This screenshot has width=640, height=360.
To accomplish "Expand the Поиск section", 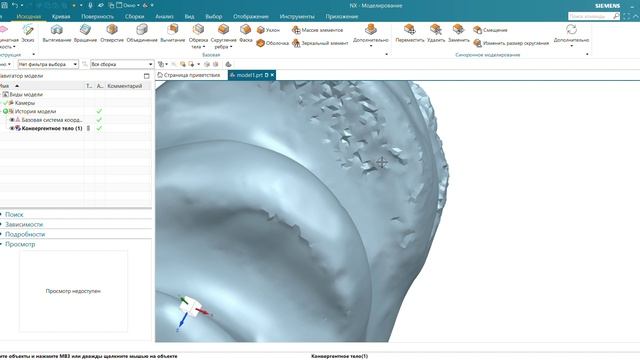I will pos(14,214).
